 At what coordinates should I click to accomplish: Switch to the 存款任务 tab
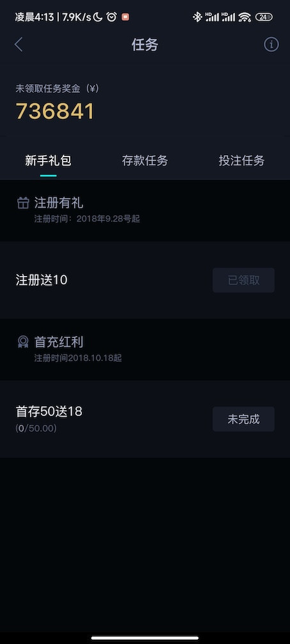click(145, 160)
